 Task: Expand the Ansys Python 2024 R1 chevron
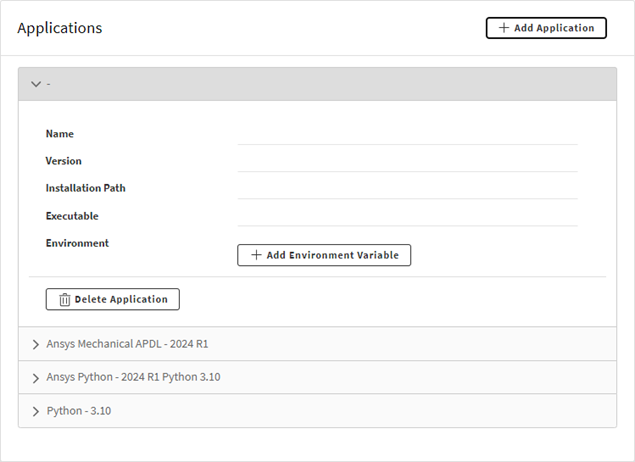point(36,378)
